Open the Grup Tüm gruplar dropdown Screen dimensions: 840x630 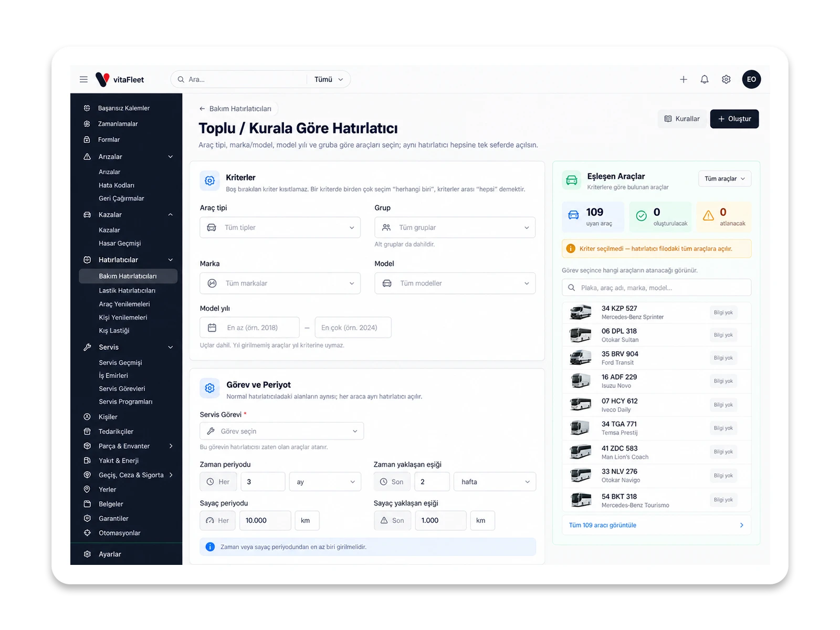(455, 227)
